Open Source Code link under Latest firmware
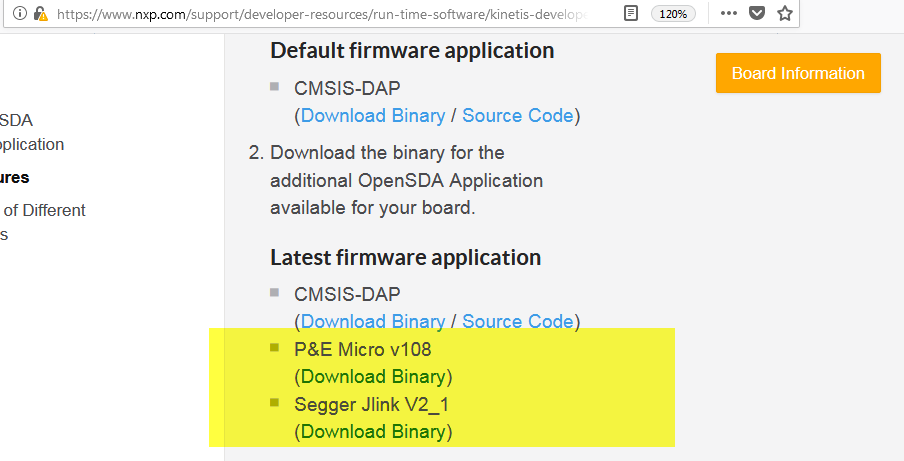Image resolution: width=904 pixels, height=461 pixels. click(518, 322)
